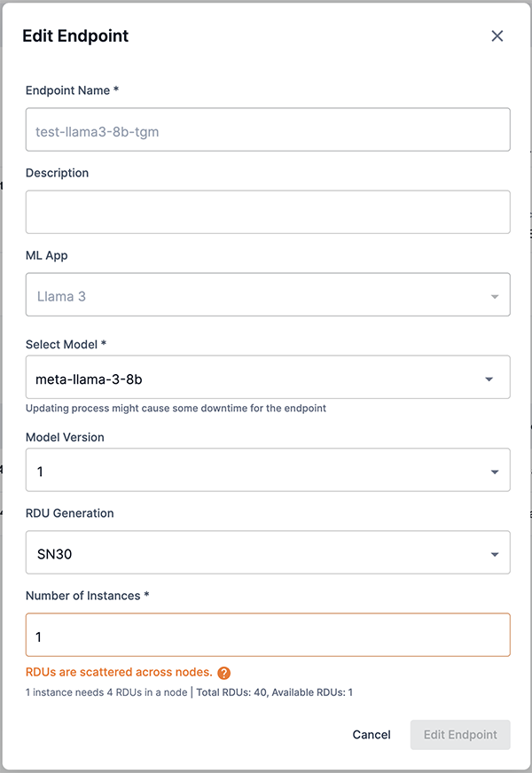The height and width of the screenshot is (773, 532).
Task: Click the greyed Edit Endpoint submit button
Action: (x=460, y=735)
